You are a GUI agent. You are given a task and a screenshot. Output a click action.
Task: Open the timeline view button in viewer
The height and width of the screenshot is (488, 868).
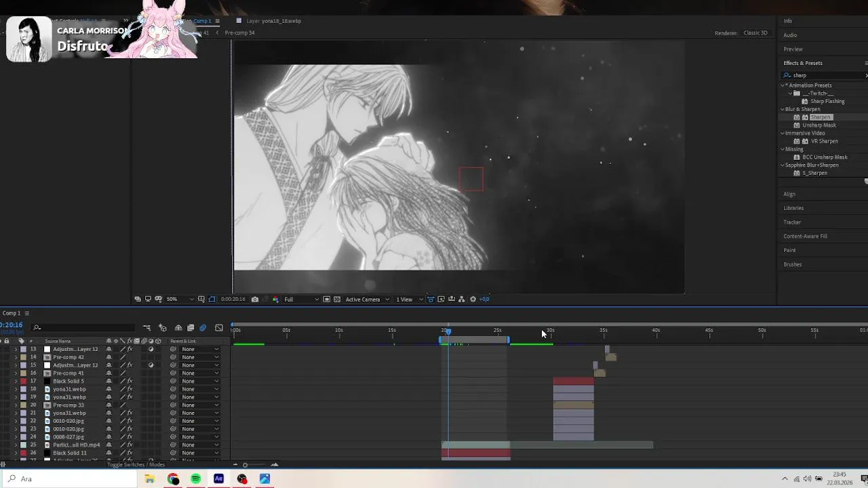pos(451,300)
